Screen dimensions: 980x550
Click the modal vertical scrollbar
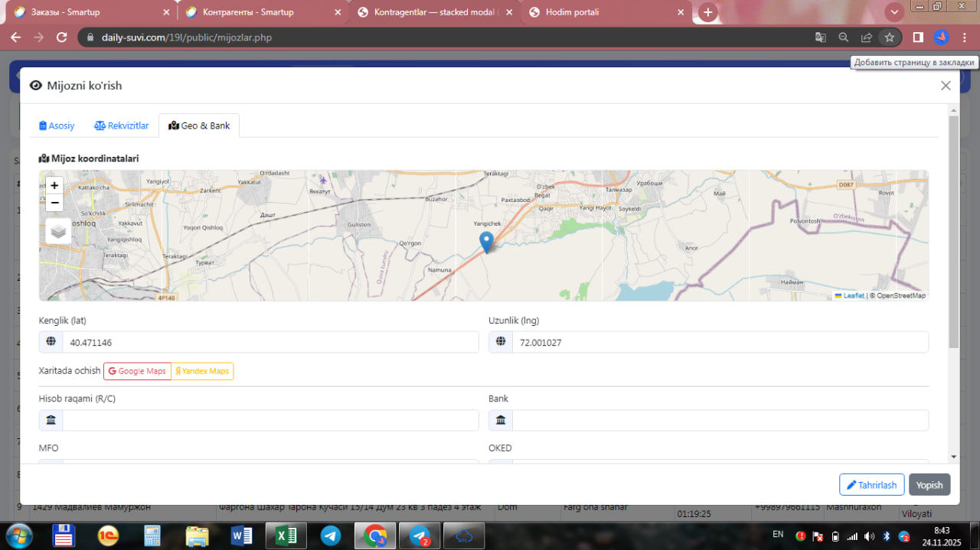pos(953,229)
